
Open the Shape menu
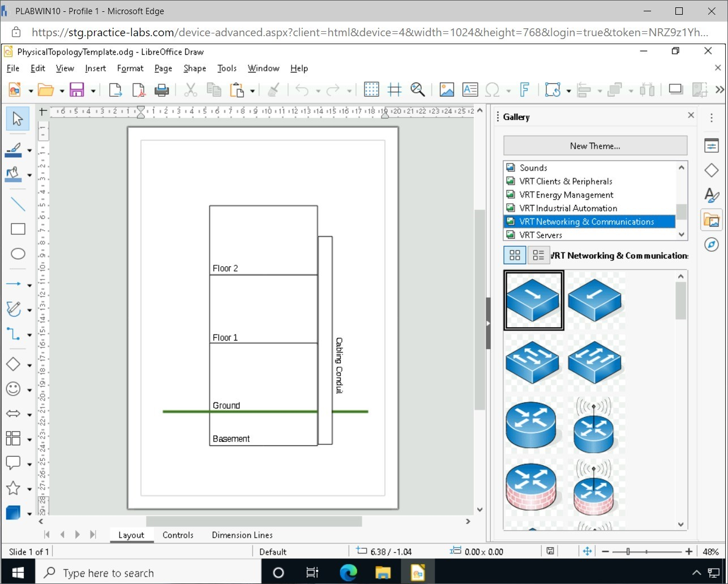point(194,68)
